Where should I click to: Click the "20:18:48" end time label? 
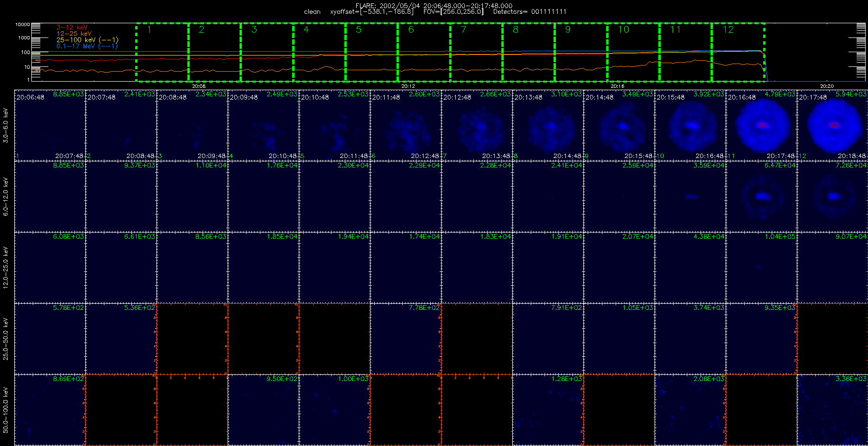852,156
